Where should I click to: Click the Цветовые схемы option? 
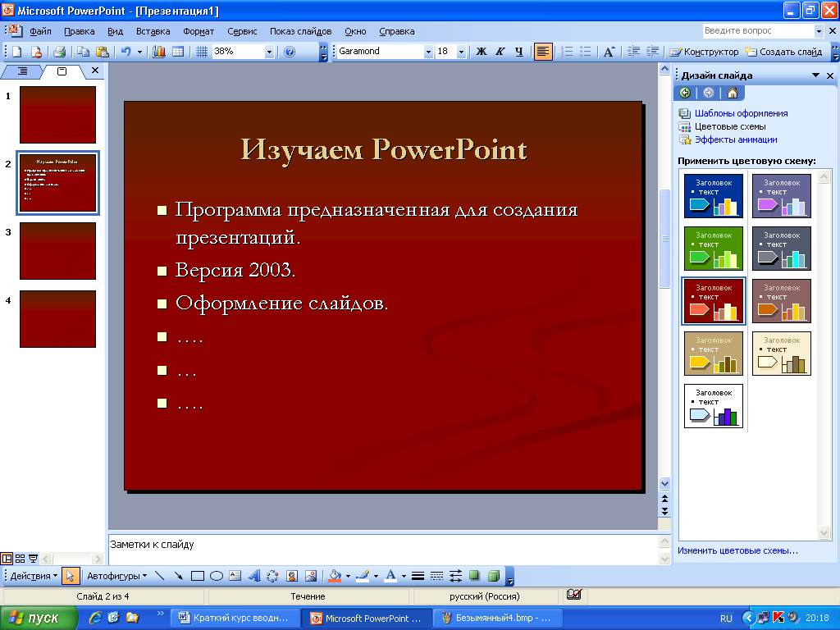click(729, 126)
